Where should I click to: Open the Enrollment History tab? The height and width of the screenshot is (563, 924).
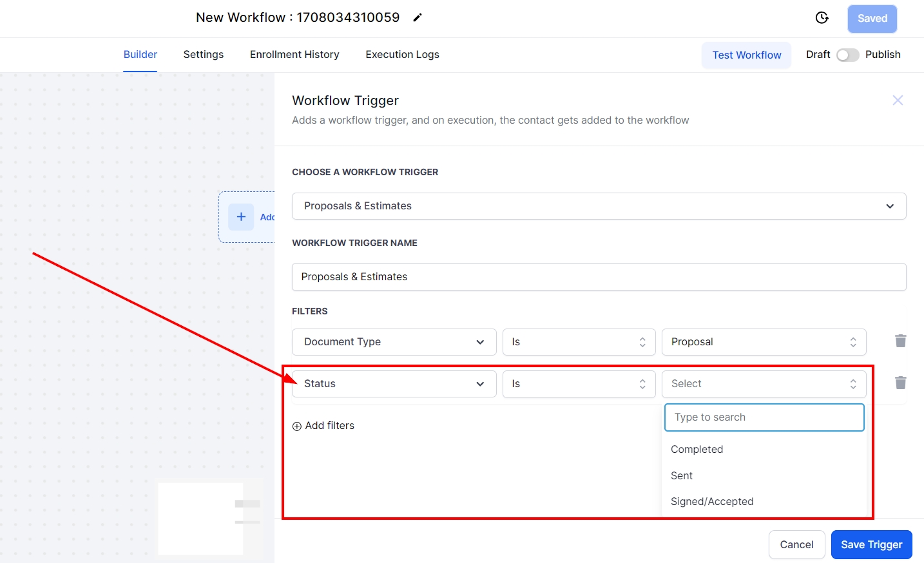294,55
